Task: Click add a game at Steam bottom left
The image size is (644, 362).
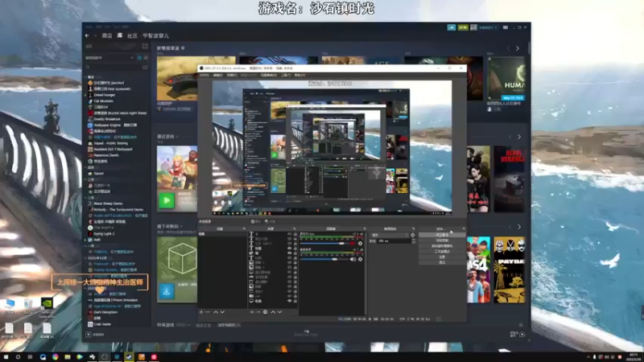Action: (x=95, y=335)
